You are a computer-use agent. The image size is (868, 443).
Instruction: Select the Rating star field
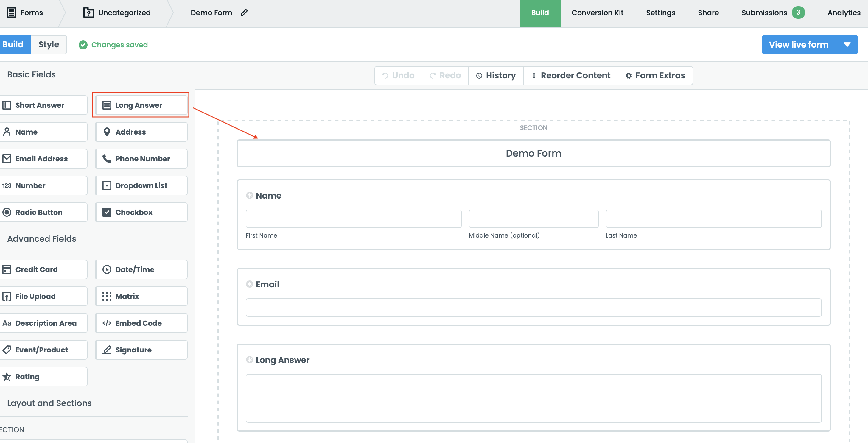43,376
